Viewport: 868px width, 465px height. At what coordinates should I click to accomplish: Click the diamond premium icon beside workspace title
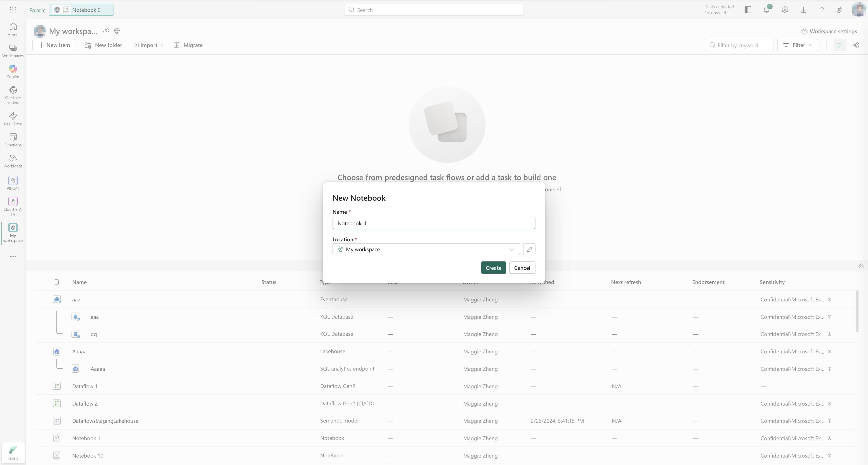coord(117,31)
